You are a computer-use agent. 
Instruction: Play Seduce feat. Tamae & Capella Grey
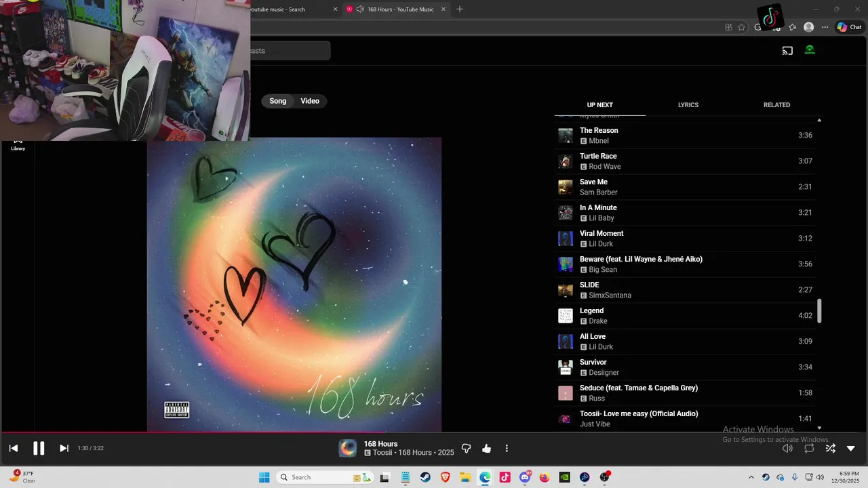[x=685, y=393]
